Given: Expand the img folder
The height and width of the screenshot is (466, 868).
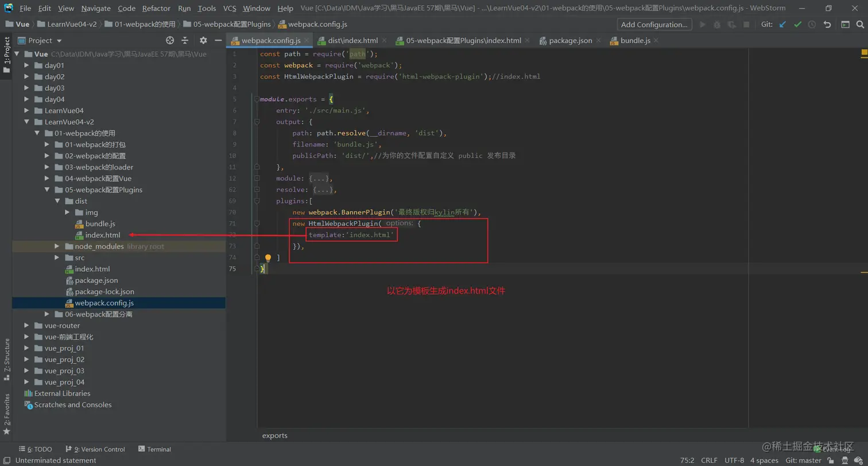Looking at the screenshot, I should (x=68, y=213).
